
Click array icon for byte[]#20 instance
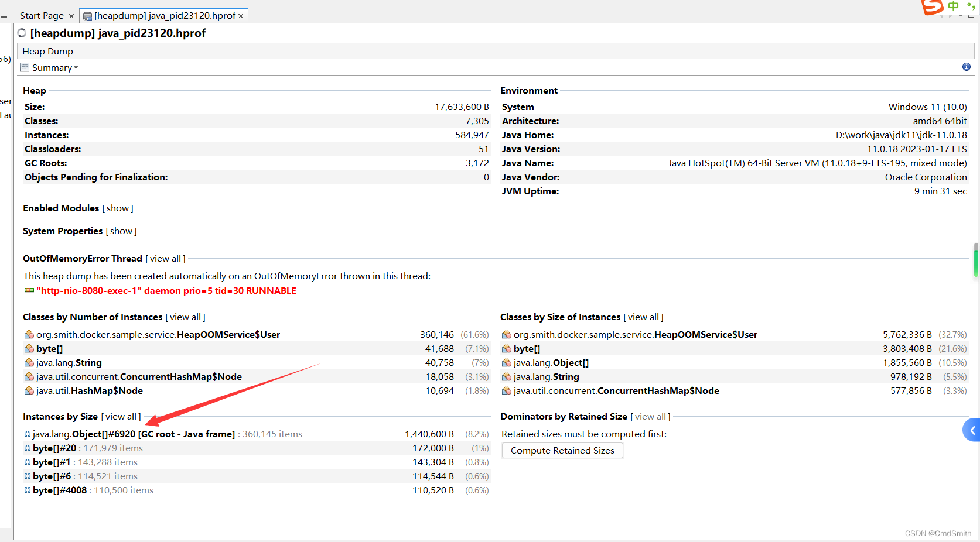28,448
